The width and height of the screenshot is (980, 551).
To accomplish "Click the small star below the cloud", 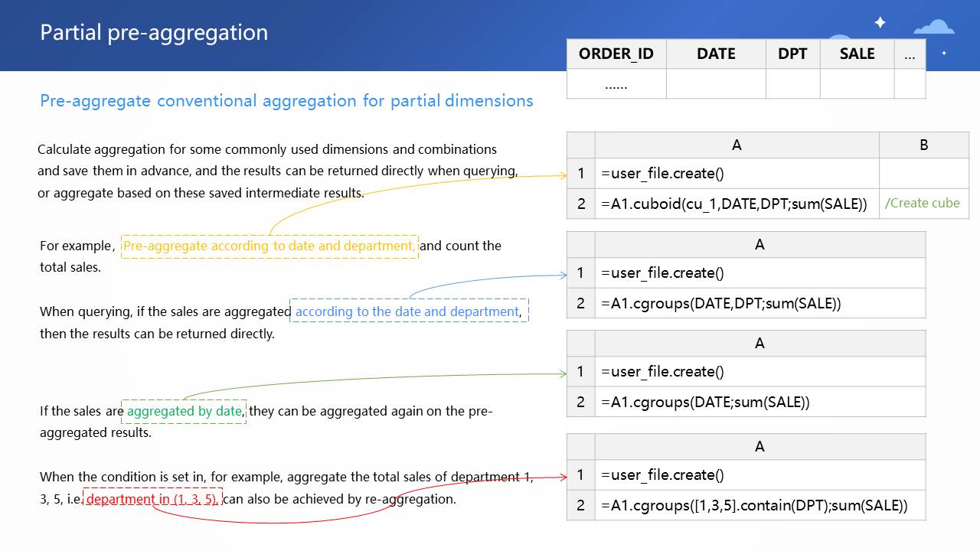I will pyautogui.click(x=944, y=53).
